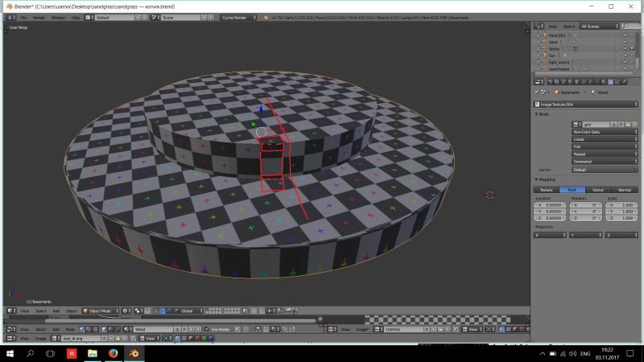Screen dimensions: 644x362
Task: Open the Select menu in 3D viewport header
Action: (41, 311)
